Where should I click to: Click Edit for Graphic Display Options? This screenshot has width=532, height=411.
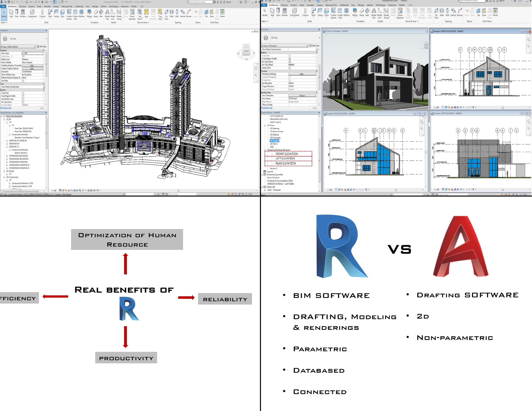[x=32, y=69]
